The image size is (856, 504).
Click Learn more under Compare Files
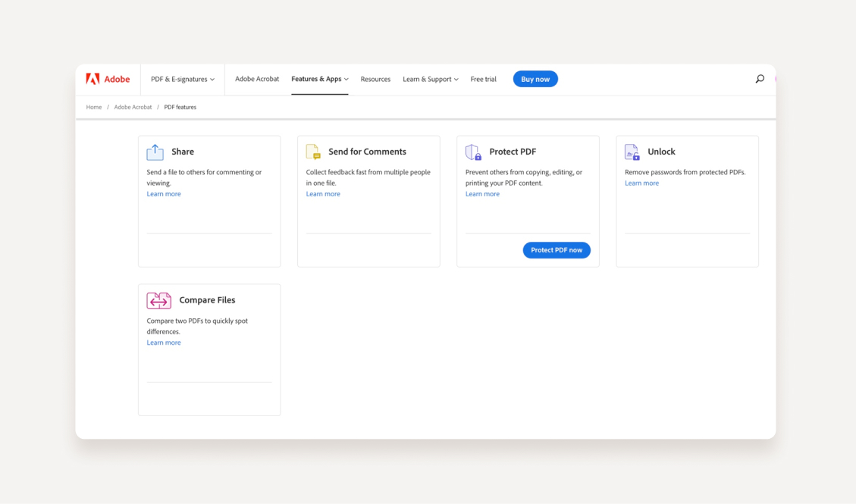pos(164,343)
